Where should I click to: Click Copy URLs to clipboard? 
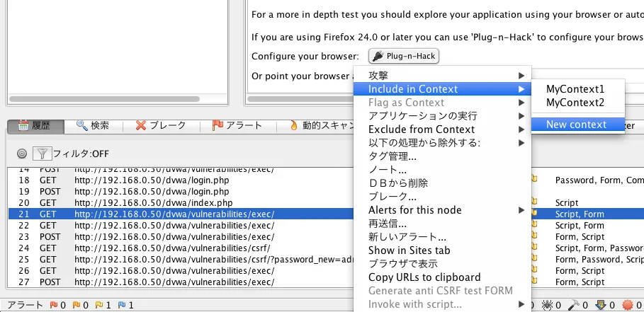[424, 277]
